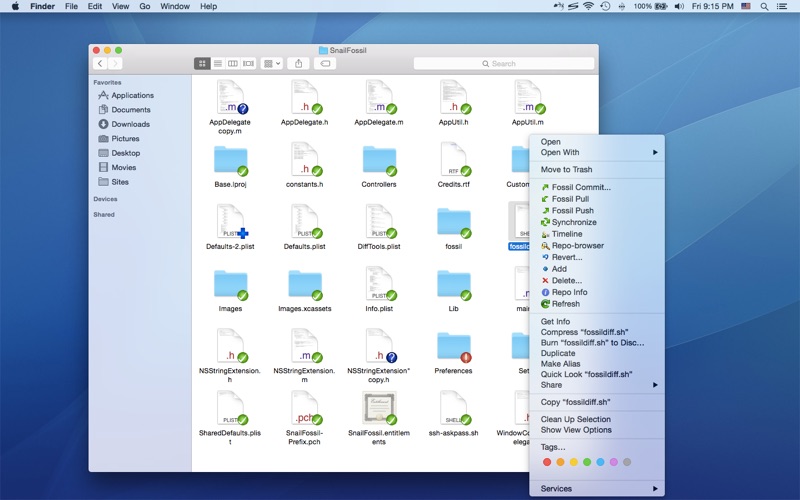
Task: Open the Repo-browser option
Action: 577,245
